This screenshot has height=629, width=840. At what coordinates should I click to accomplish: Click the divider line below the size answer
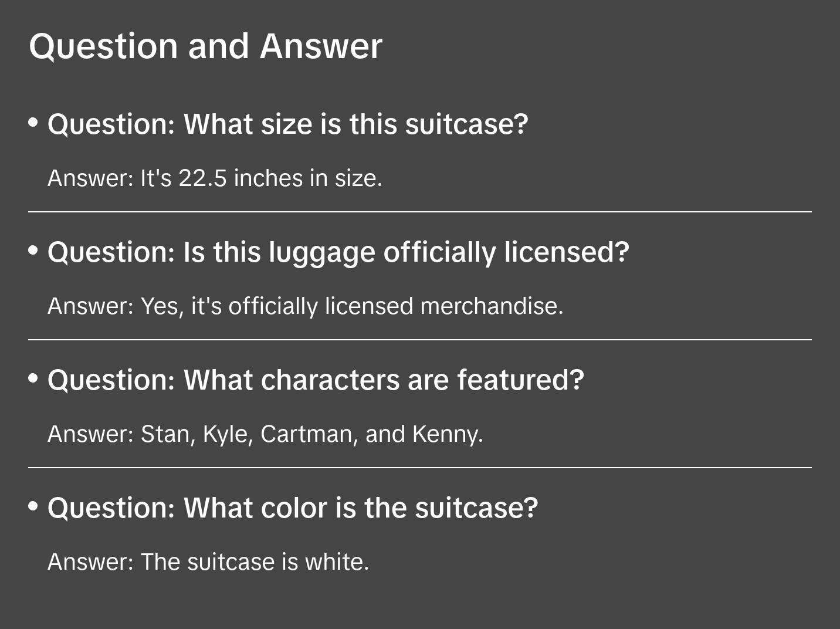point(420,212)
